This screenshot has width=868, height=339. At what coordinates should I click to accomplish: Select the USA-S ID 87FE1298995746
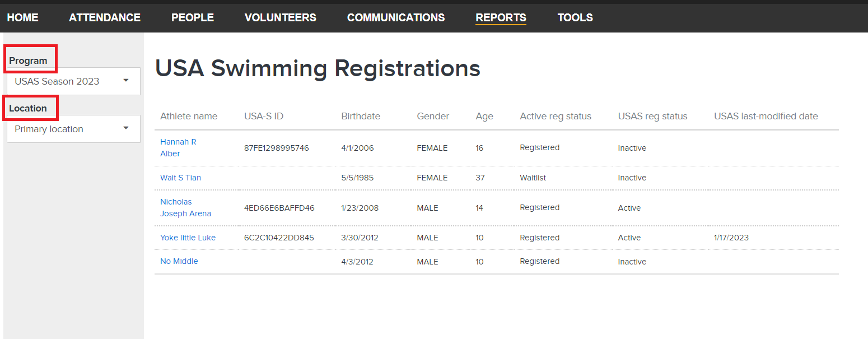277,148
